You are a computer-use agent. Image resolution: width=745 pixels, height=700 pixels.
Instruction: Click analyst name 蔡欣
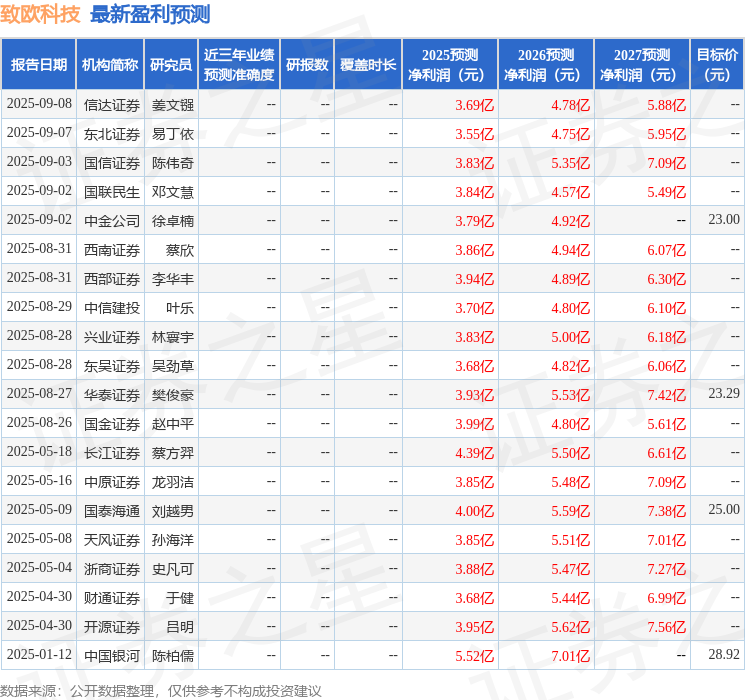pos(180,250)
